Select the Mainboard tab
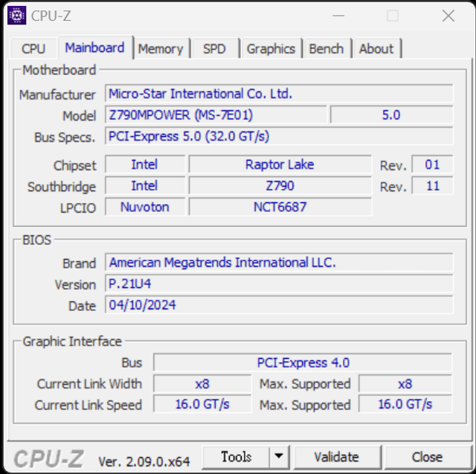476x474 pixels. (x=94, y=48)
